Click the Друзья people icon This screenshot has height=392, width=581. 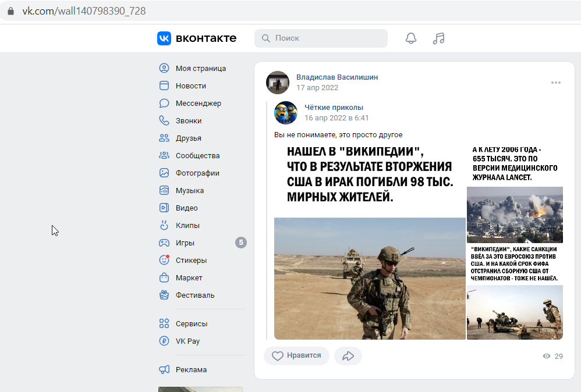164,138
